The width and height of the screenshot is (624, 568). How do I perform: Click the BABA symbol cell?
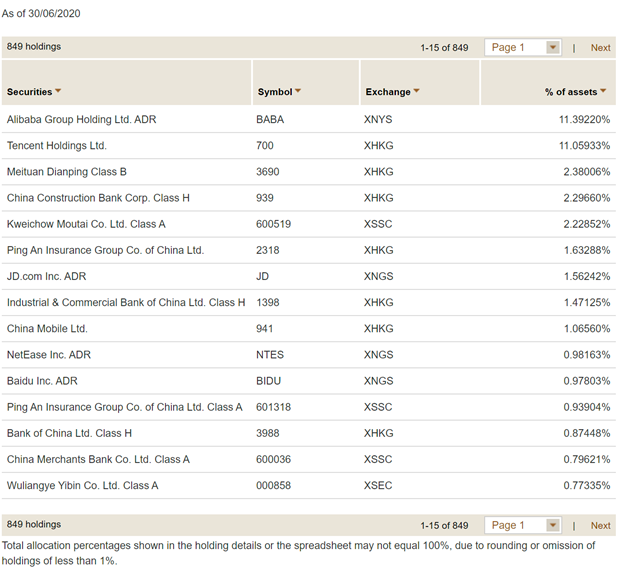pos(270,119)
